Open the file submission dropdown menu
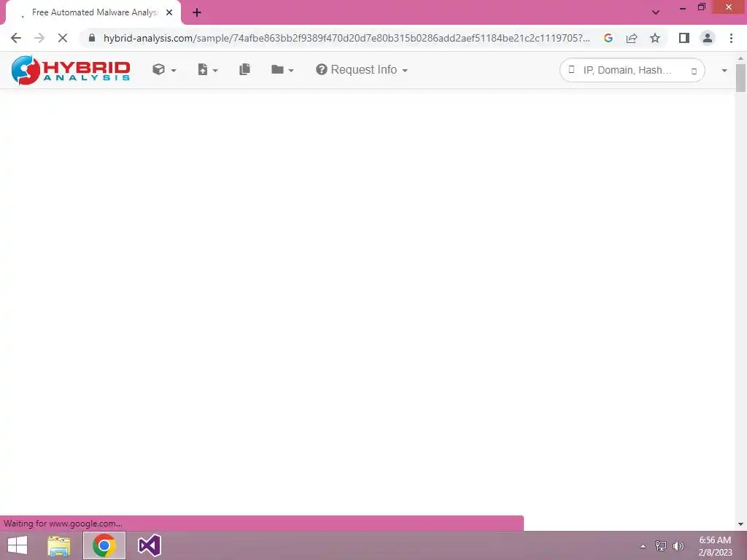The height and width of the screenshot is (560, 747). click(208, 69)
